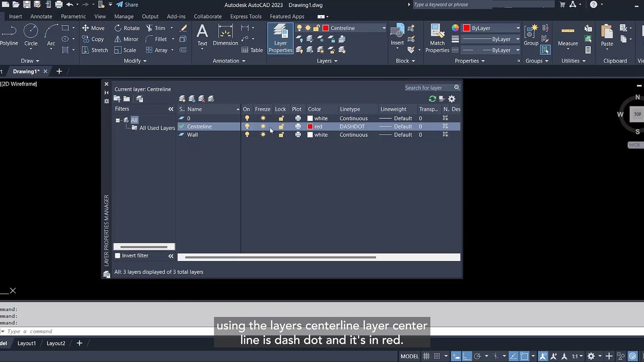
Task: Expand the Annotation panel
Action: tap(229, 61)
